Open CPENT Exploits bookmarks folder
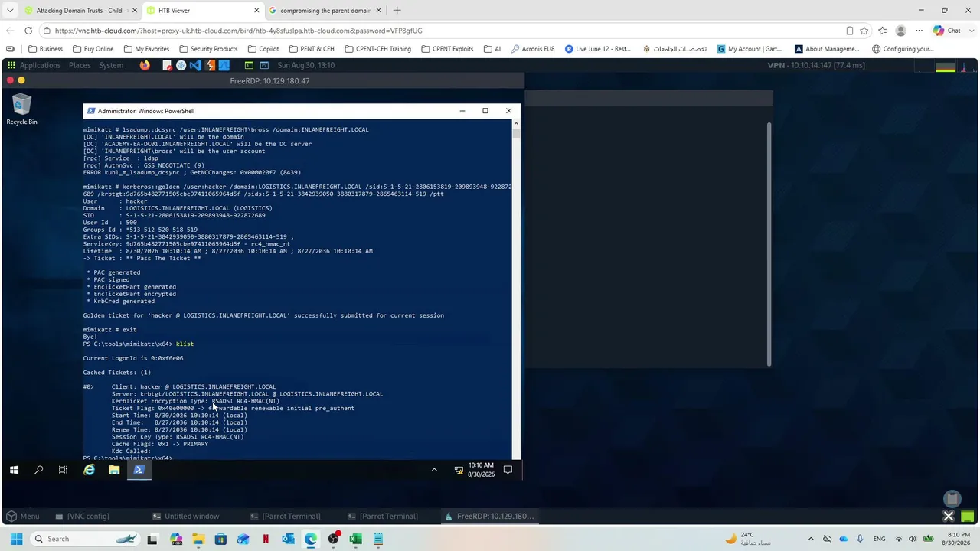The image size is (980, 551). point(447,49)
